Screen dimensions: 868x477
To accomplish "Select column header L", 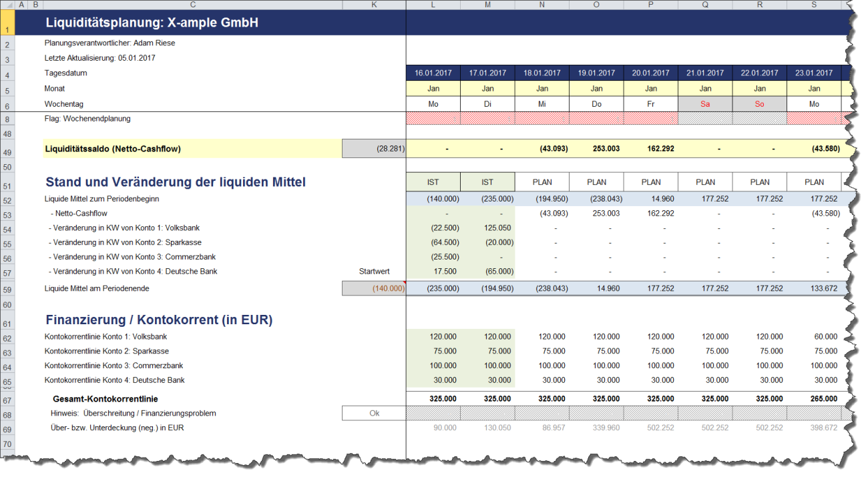I will 433,5.
